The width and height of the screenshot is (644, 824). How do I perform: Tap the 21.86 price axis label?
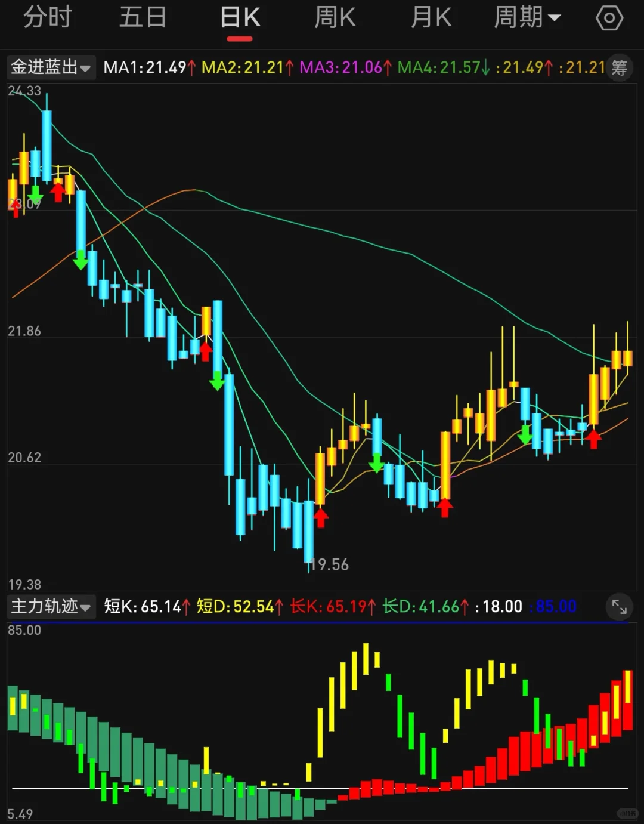[24, 331]
